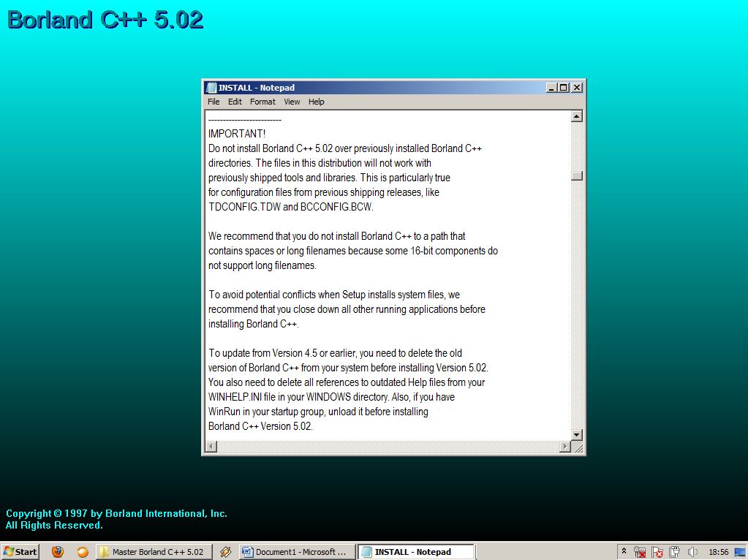Viewport: 748px width, 560px height.
Task: Click the taskbar icon left of Document1
Action: (226, 552)
